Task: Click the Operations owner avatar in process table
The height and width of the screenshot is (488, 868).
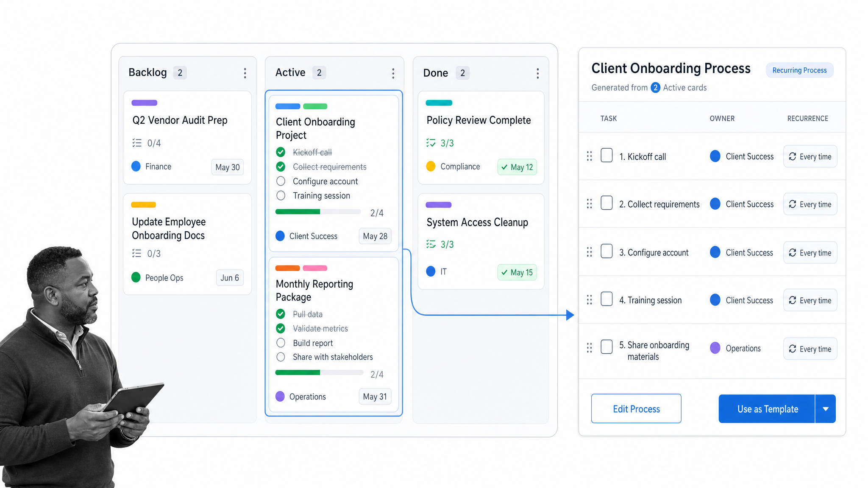Action: coord(715,348)
